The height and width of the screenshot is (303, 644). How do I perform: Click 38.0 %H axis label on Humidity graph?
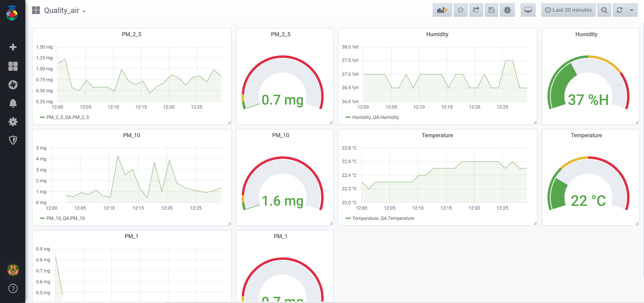click(x=350, y=47)
